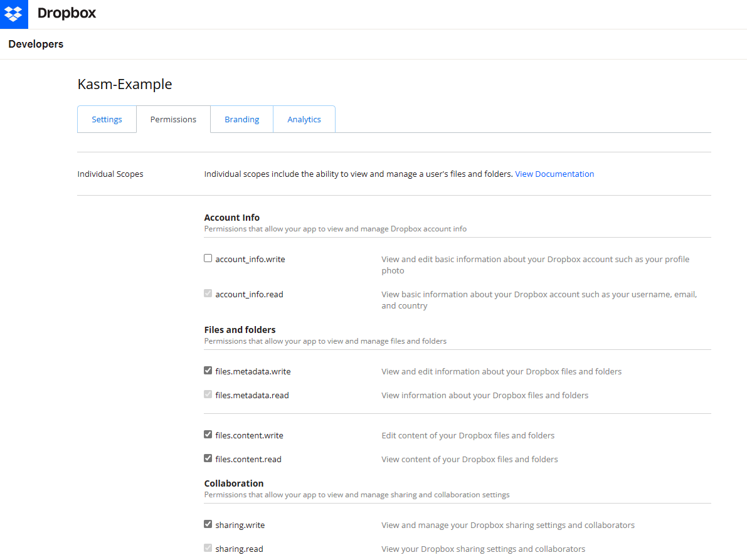Click the Developers navigation link
The width and height of the screenshot is (747, 560).
(36, 44)
